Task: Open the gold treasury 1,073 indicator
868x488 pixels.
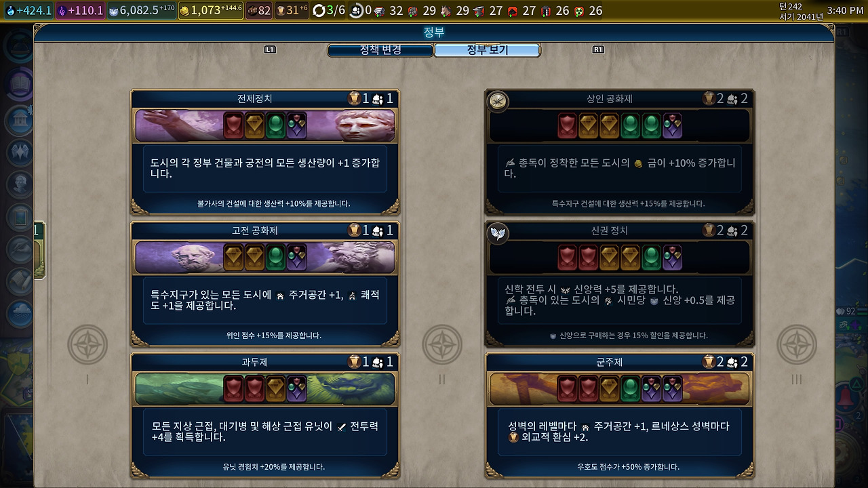Action: pos(211,11)
